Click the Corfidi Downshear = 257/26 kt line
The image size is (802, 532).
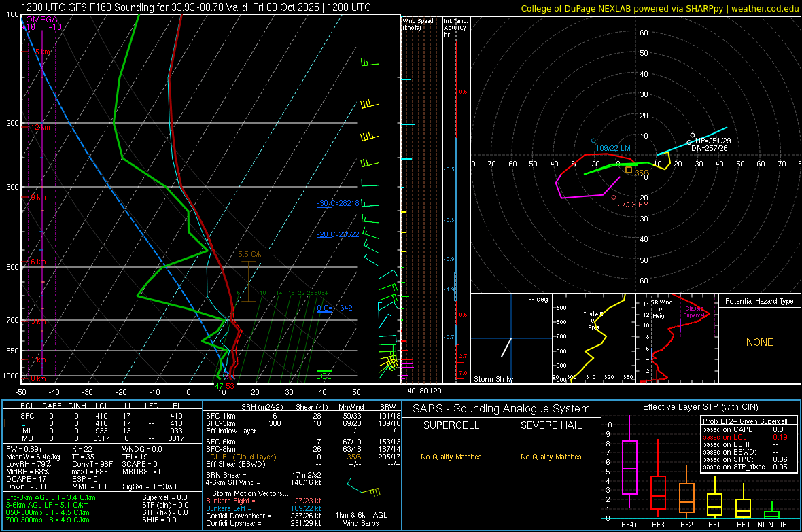(264, 516)
